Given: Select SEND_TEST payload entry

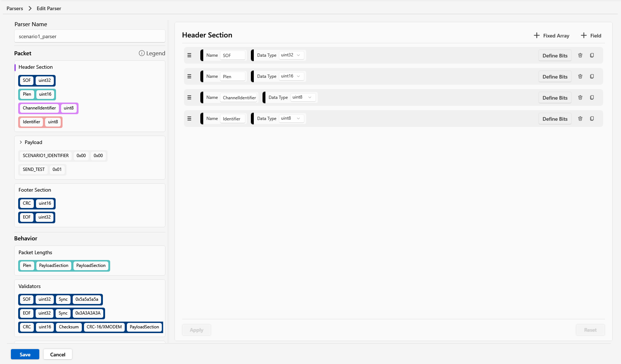Looking at the screenshot, I should 42,169.
